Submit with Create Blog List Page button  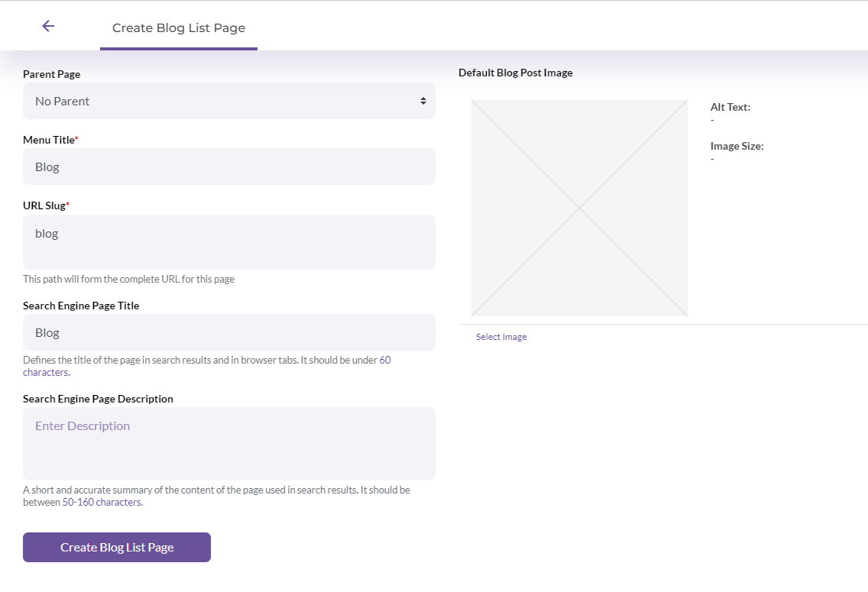click(117, 547)
